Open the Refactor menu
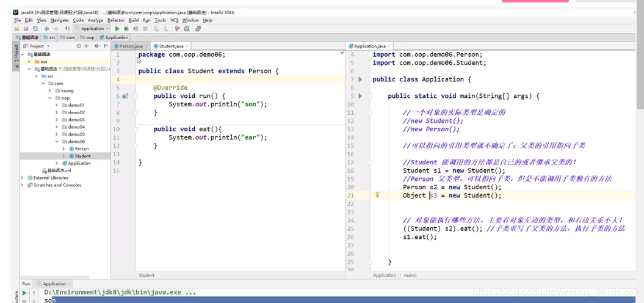Screen dimensions: 644x303 tap(116, 20)
